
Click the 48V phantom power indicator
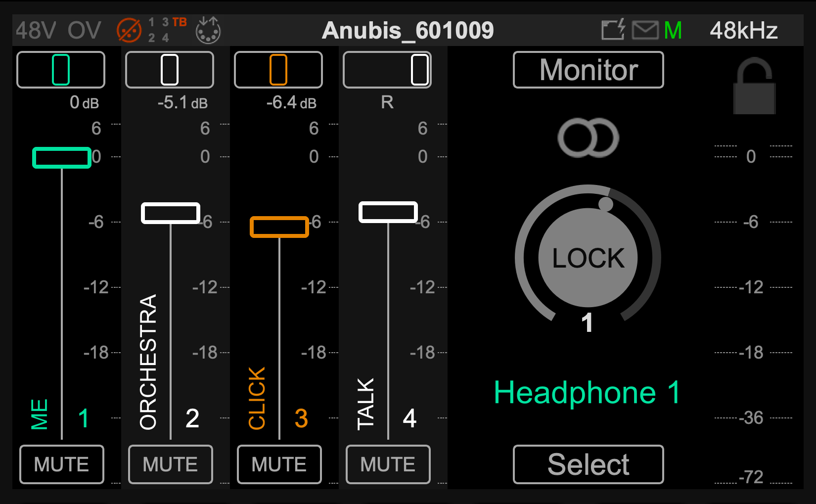36,31
